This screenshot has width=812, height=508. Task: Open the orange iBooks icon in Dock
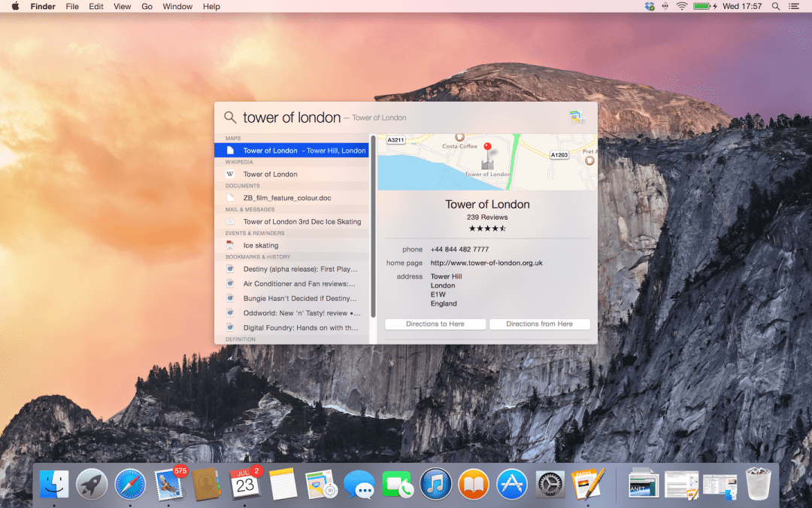coord(474,484)
